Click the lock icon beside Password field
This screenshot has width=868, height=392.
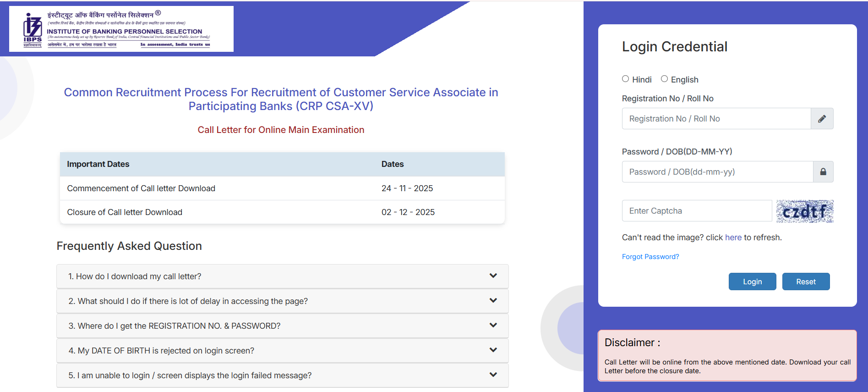(x=823, y=172)
